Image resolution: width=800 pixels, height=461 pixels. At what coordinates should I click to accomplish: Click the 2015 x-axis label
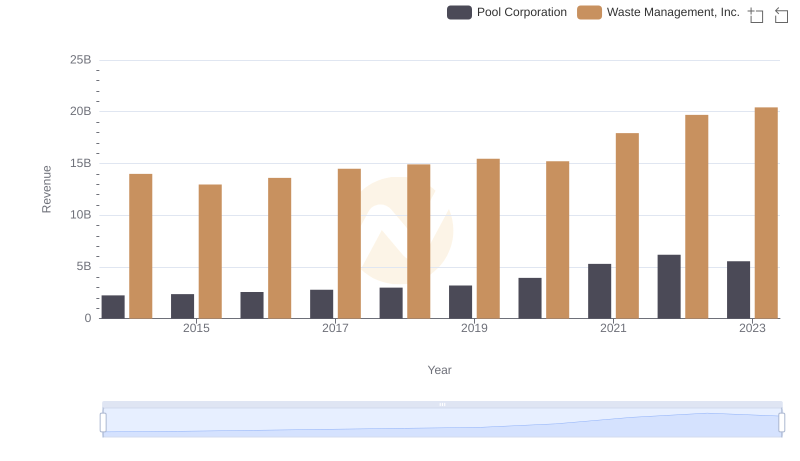196,328
